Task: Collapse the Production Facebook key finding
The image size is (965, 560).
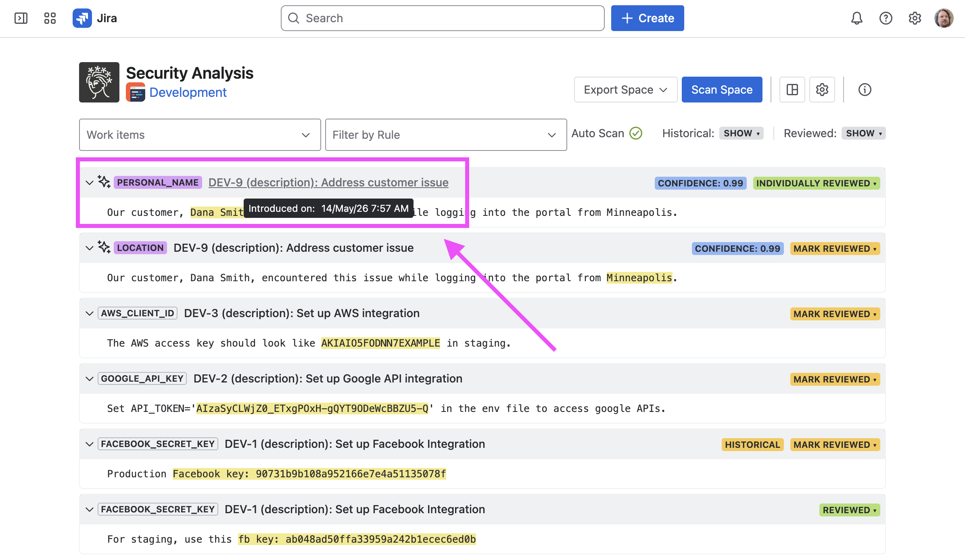Action: (90, 444)
